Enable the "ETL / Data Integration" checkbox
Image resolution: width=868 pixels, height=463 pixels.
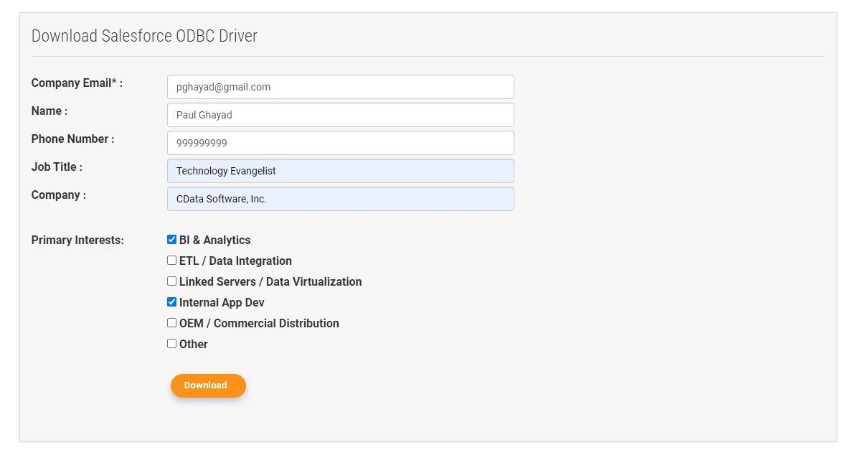[x=171, y=260]
